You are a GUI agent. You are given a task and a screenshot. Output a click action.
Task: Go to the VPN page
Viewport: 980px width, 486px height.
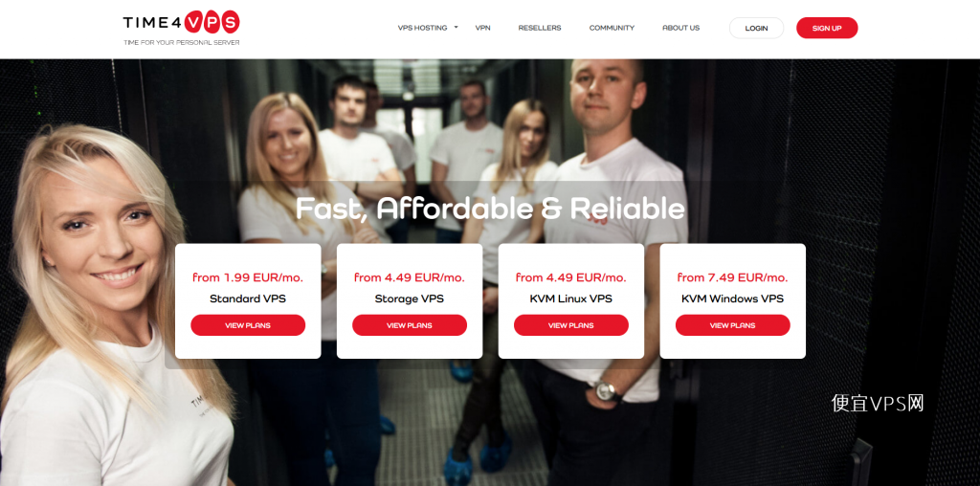point(482,28)
